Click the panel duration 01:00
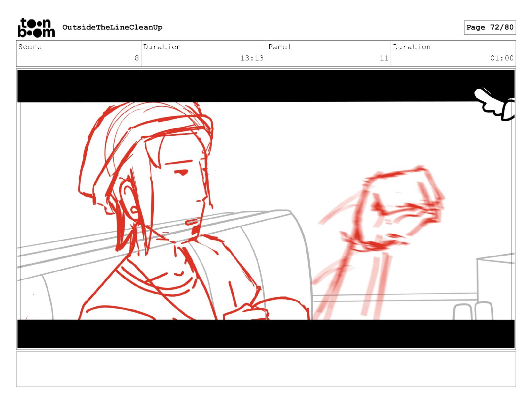532x411 pixels. [502, 58]
